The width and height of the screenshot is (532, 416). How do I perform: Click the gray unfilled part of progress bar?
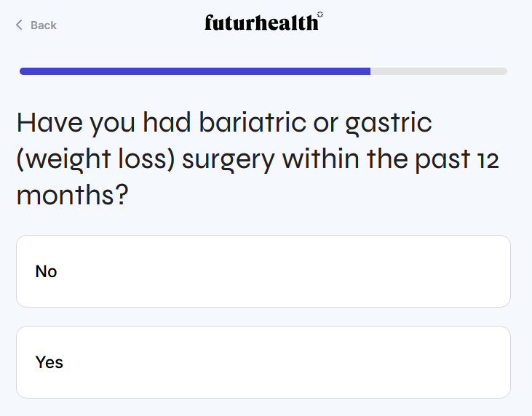pyautogui.click(x=438, y=71)
